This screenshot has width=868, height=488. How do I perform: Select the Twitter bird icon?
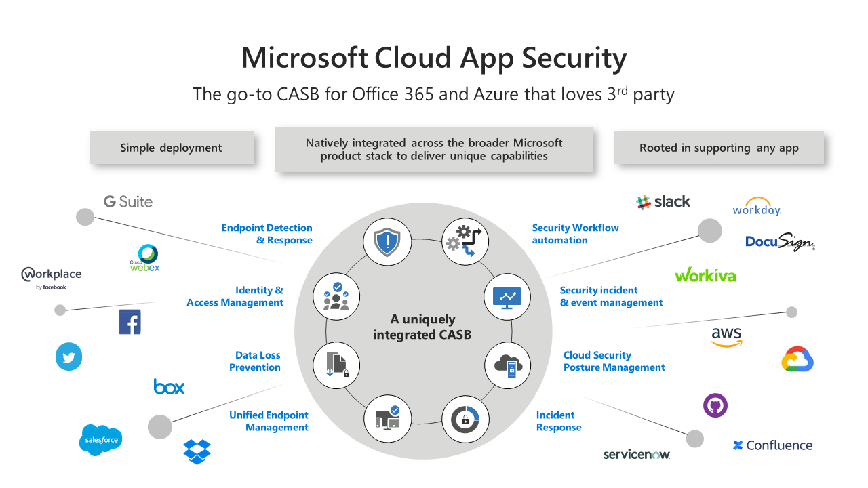[x=68, y=357]
